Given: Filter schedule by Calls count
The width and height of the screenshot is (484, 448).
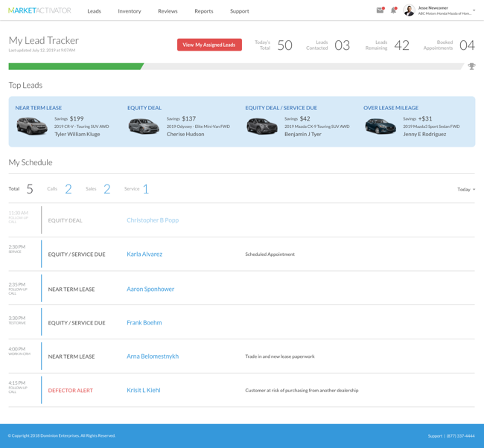Looking at the screenshot, I should 68,189.
